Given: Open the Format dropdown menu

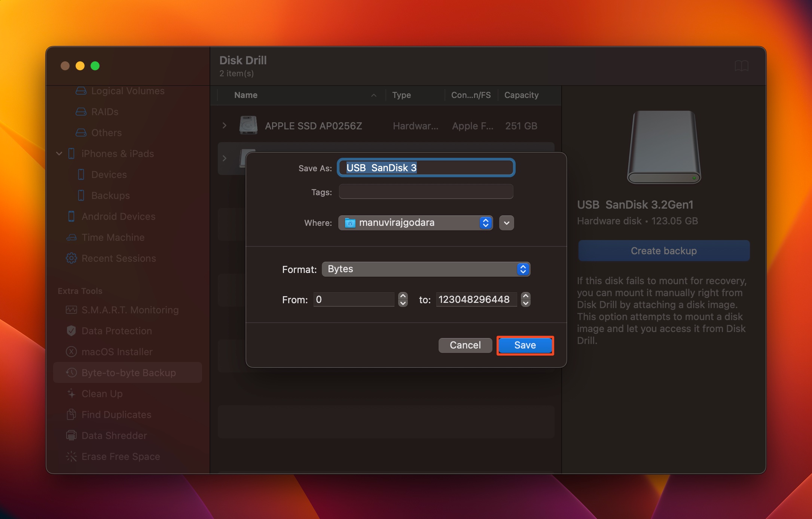Looking at the screenshot, I should coord(425,269).
